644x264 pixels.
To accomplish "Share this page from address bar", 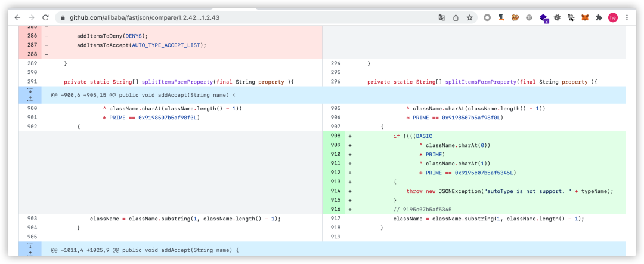I will click(456, 18).
